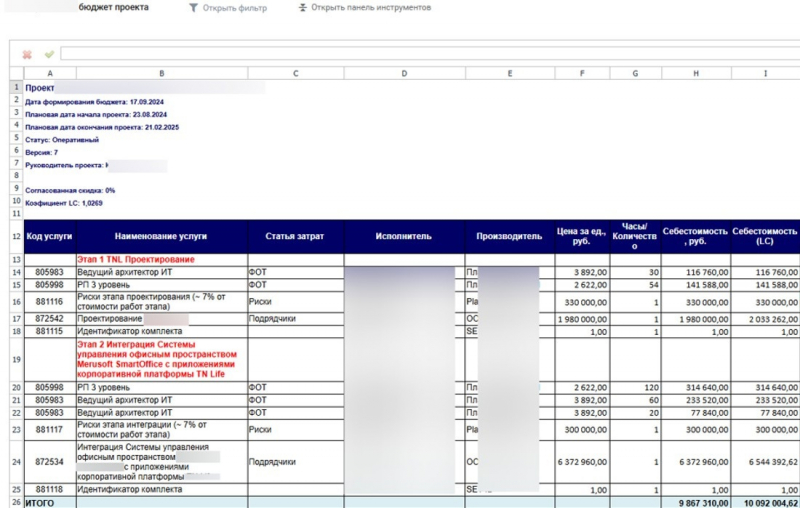Open the filter via 'Открыть фильтр'
Screen dimensions: 800x508
tap(234, 8)
